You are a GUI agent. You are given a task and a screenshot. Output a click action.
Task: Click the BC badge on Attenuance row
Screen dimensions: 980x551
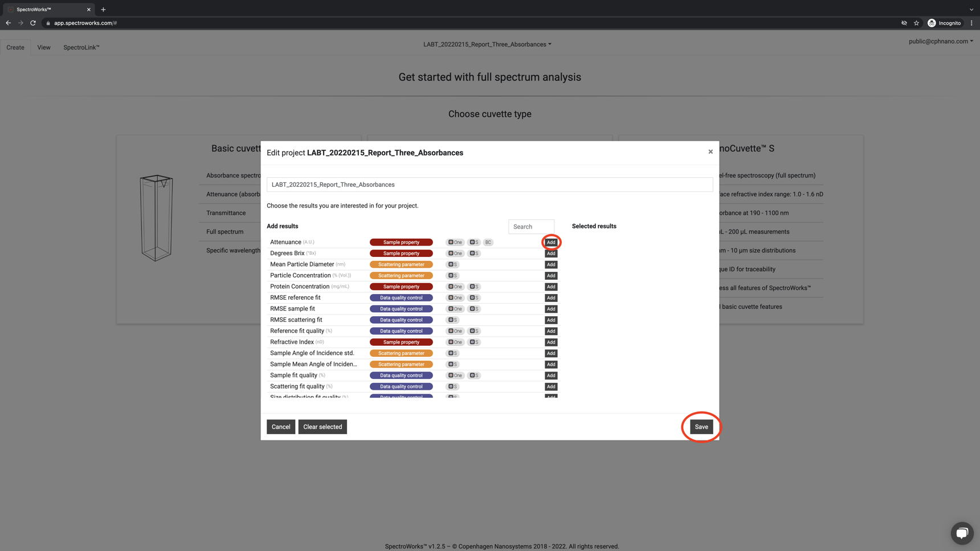point(488,242)
